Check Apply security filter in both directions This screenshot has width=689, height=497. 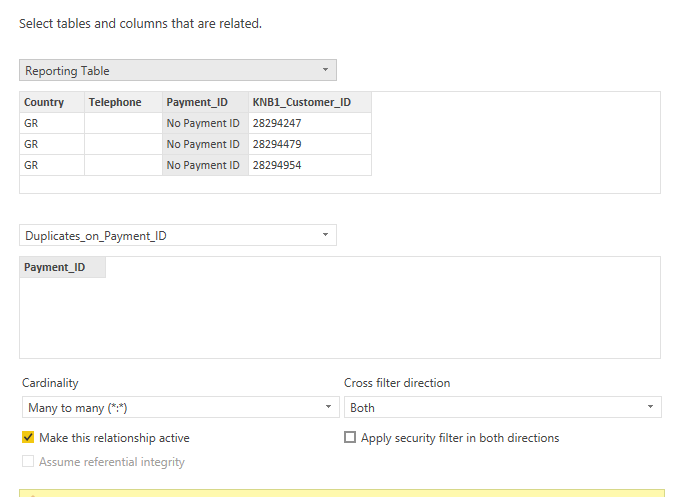tap(350, 437)
